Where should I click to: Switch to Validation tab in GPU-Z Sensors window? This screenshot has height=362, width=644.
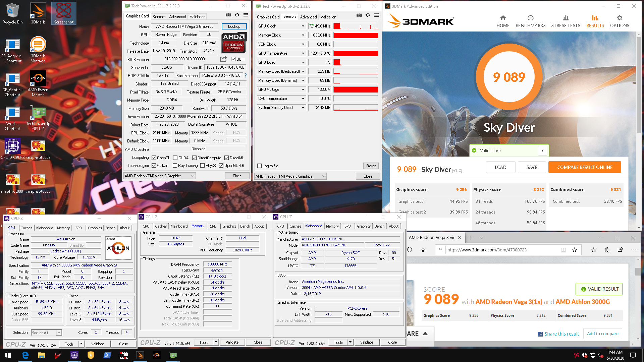pos(328,17)
